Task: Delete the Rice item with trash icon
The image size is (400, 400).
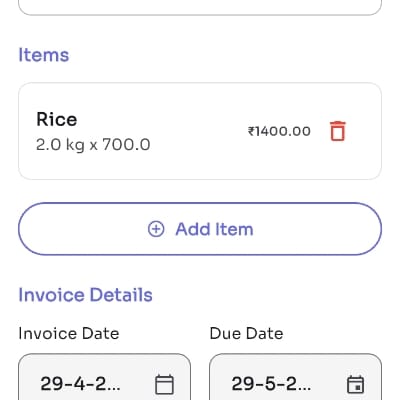Action: coord(338,131)
